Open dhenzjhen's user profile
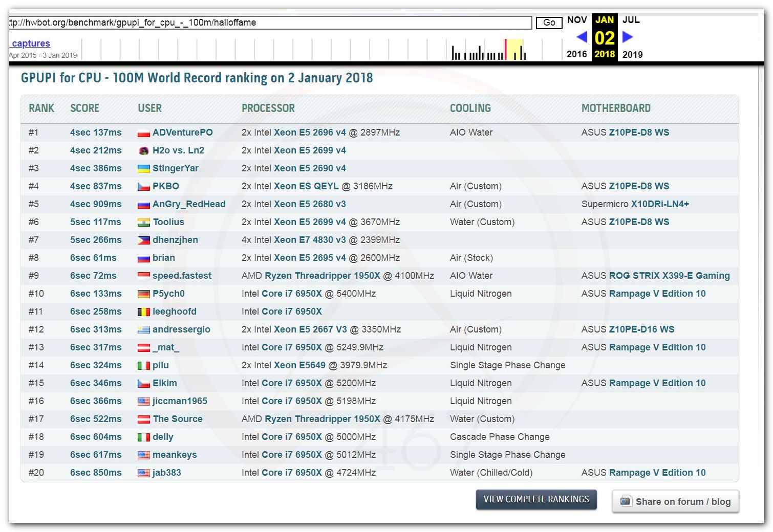The image size is (773, 532). [175, 240]
